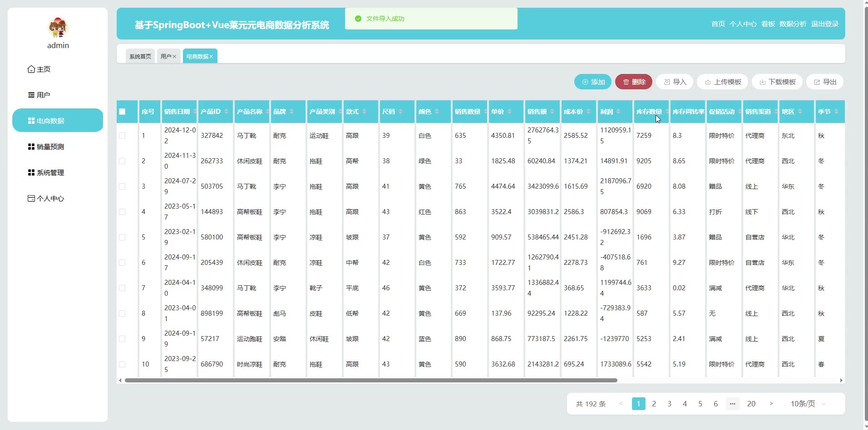Click the 添加 add button
Screen dimensions: 868x430
(593, 82)
